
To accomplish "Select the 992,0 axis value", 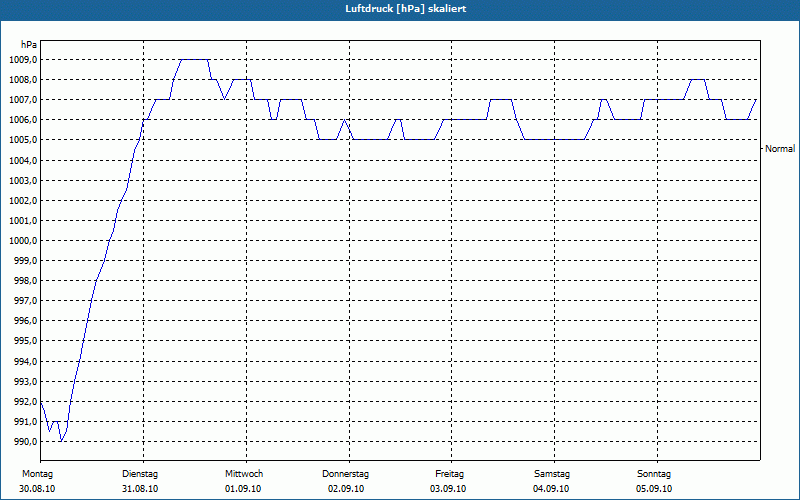I will (25, 402).
